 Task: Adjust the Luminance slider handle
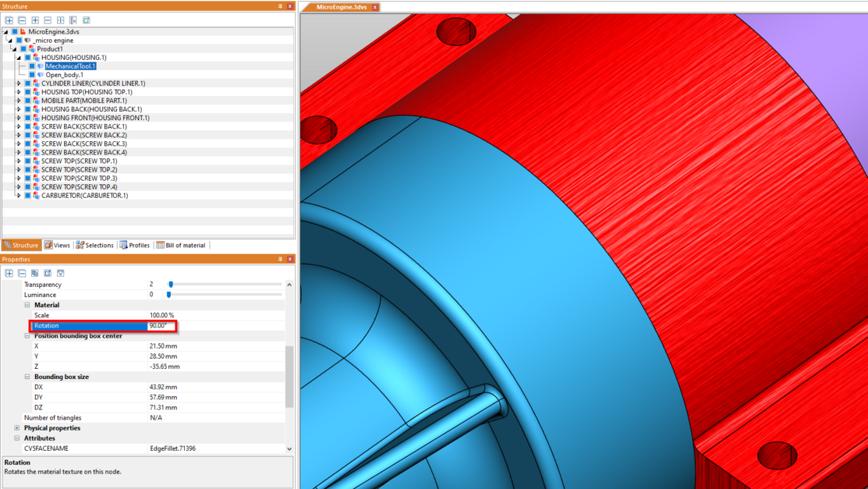click(x=168, y=295)
